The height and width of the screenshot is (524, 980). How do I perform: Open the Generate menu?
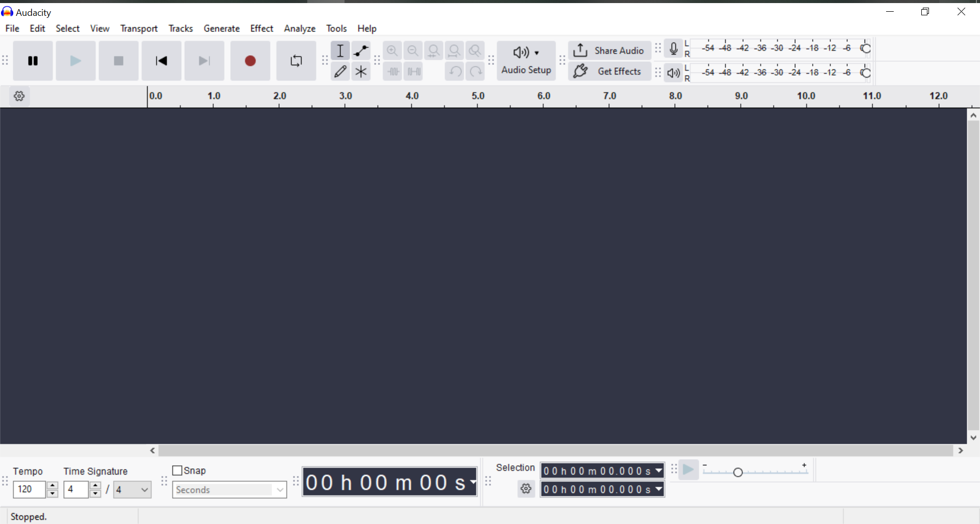[x=222, y=29]
